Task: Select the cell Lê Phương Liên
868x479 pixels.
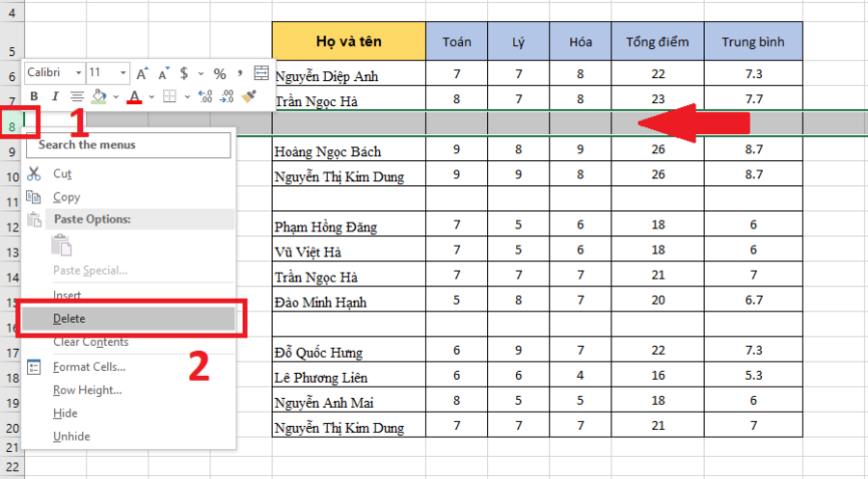Action: point(349,375)
